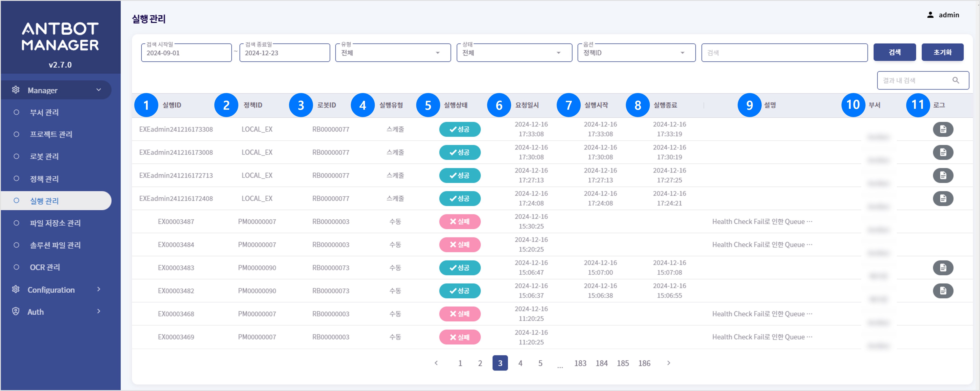The width and height of the screenshot is (980, 391).
Task: Click the Auth shield icon in sidebar
Action: click(x=16, y=311)
